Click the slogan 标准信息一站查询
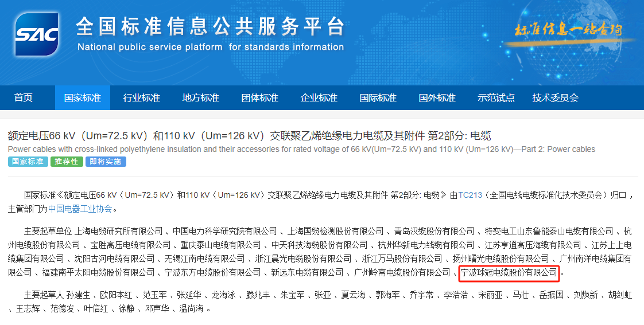Screen dimensions: 644x325 click(568, 30)
